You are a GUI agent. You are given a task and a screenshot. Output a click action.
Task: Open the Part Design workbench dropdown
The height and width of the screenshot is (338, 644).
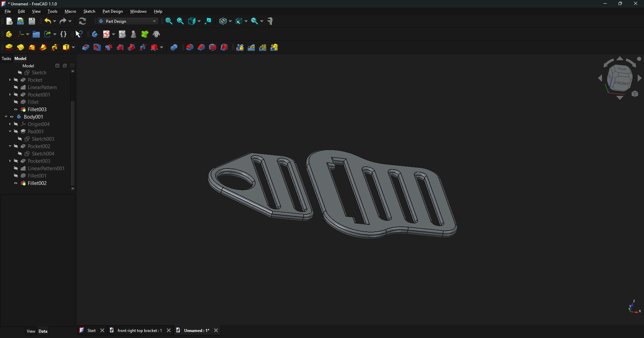tap(128, 21)
